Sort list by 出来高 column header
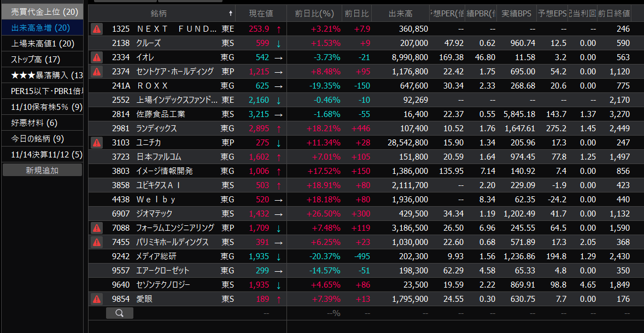Viewport: 644px width, 333px height. tap(400, 13)
